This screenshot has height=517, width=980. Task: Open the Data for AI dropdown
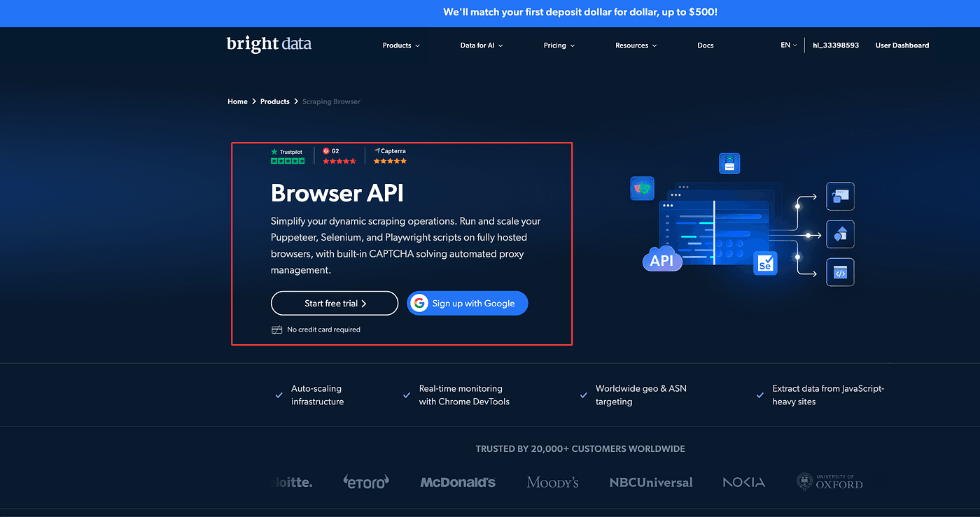(482, 45)
